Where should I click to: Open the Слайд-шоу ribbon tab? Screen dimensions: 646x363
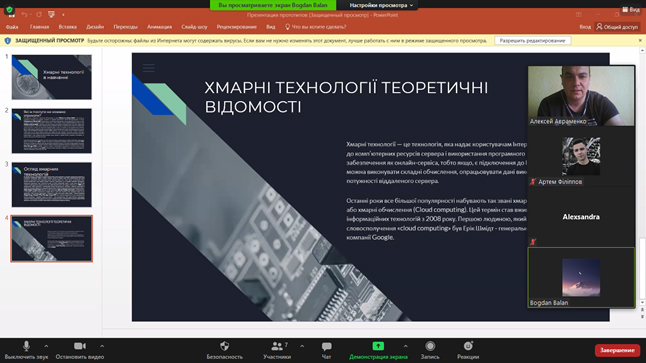click(194, 27)
